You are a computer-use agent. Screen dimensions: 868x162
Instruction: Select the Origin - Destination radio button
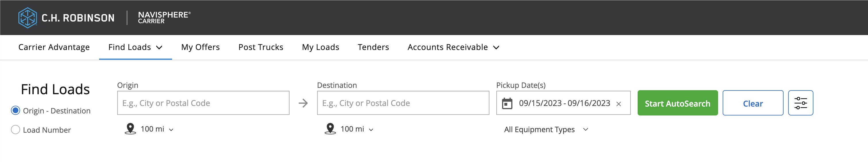pyautogui.click(x=16, y=111)
